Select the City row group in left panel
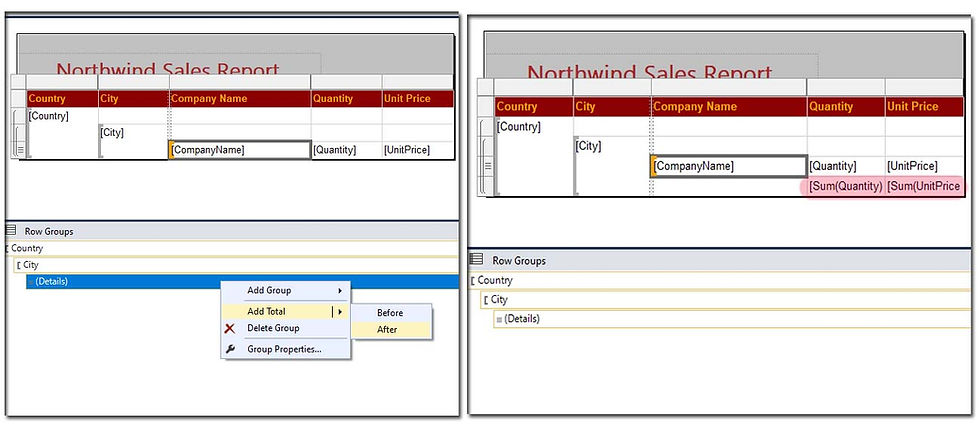980x427 pixels. 236,265
